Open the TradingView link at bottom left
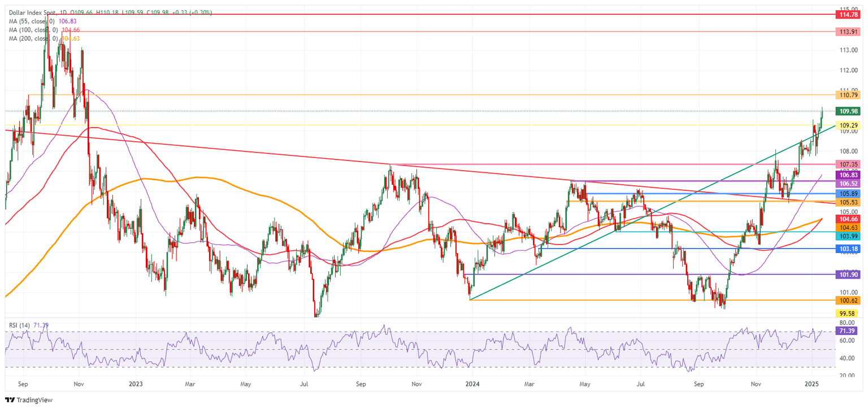868x409 pixels. pyautogui.click(x=28, y=401)
